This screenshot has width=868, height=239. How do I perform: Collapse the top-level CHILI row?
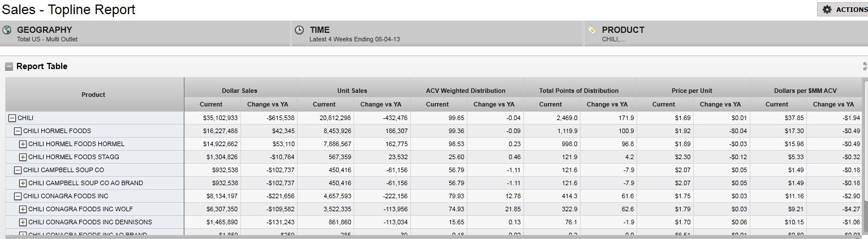coord(12,118)
